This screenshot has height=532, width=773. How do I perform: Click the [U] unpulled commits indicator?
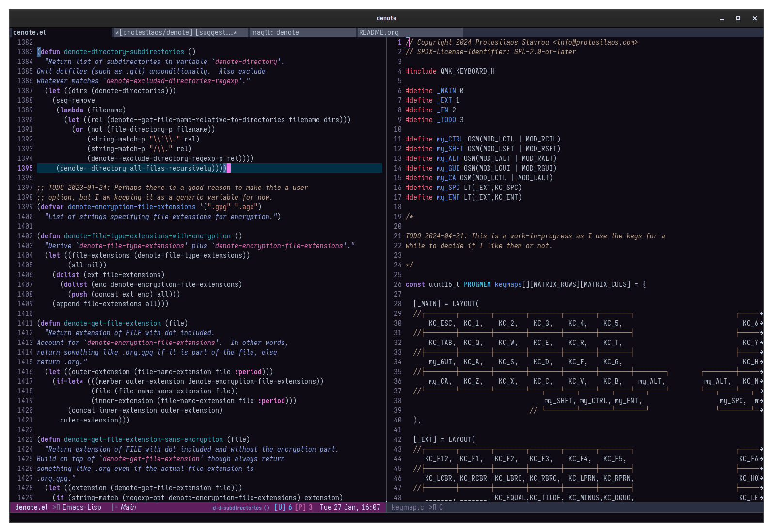coord(280,507)
